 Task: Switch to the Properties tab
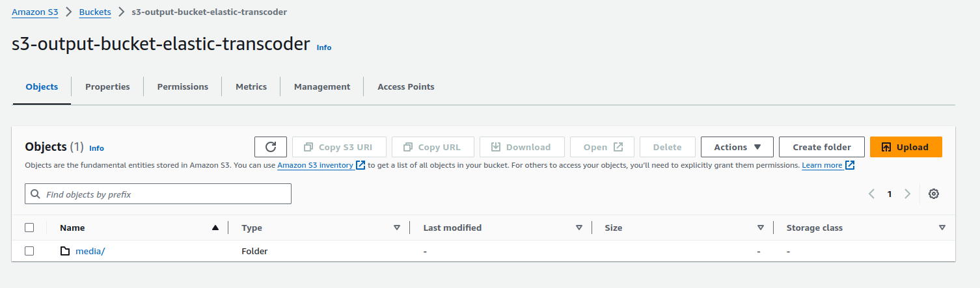pyautogui.click(x=107, y=86)
